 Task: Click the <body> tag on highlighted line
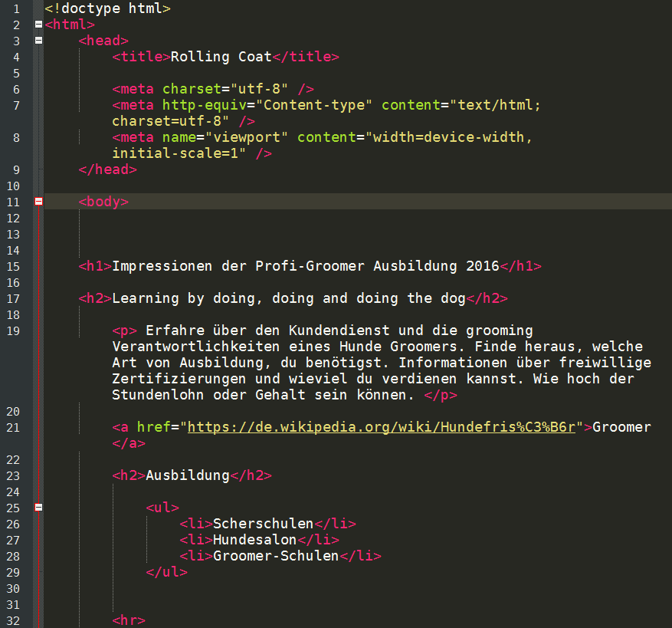103,201
